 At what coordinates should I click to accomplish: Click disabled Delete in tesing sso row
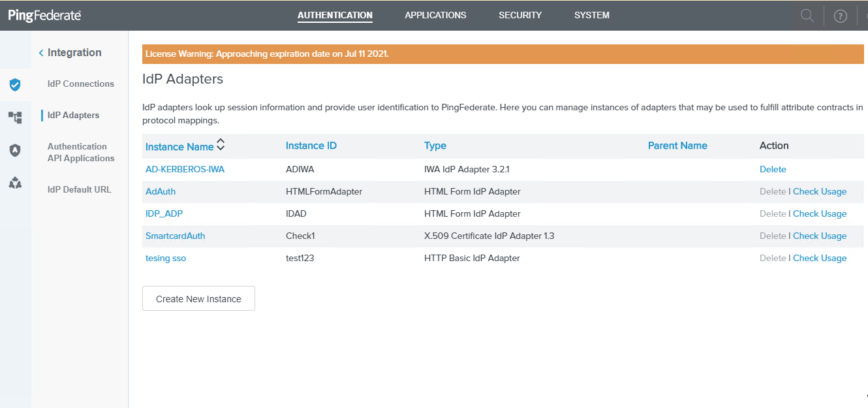[x=773, y=258]
